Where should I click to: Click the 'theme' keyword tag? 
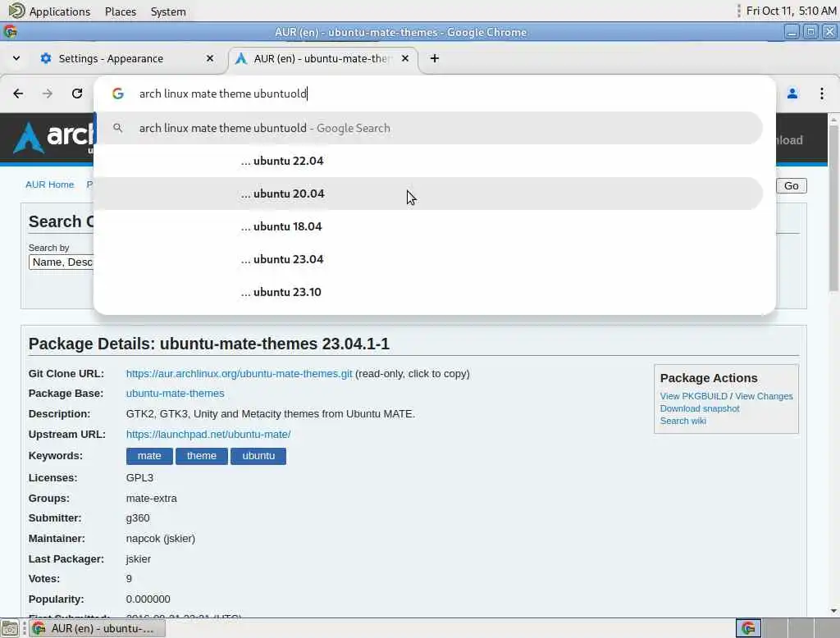pyautogui.click(x=202, y=456)
